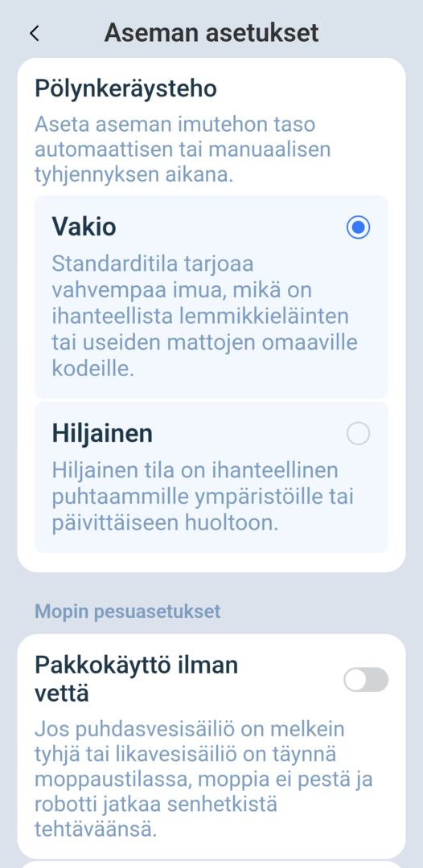Toggle the Pakkokäyttö ilman vettä switch
The height and width of the screenshot is (868, 423).
(365, 679)
